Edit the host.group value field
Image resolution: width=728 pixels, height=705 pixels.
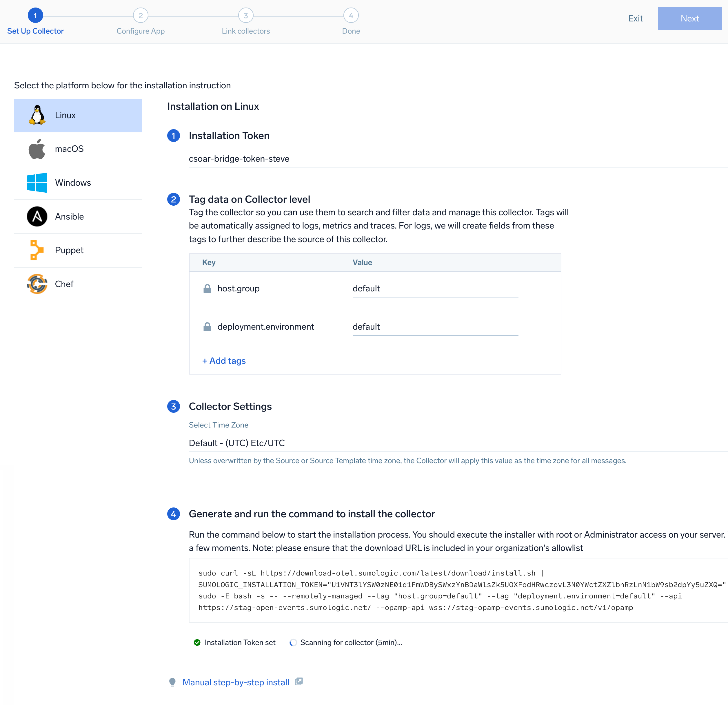[x=435, y=289]
